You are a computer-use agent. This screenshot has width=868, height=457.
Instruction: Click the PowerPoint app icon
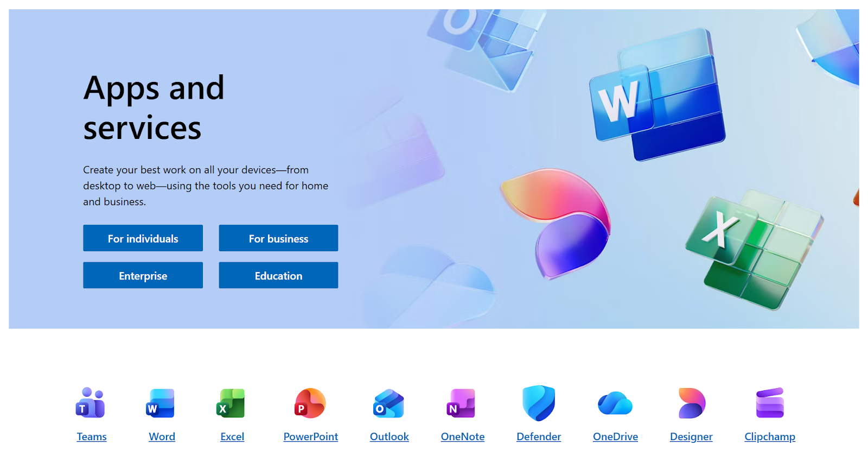[x=310, y=403]
